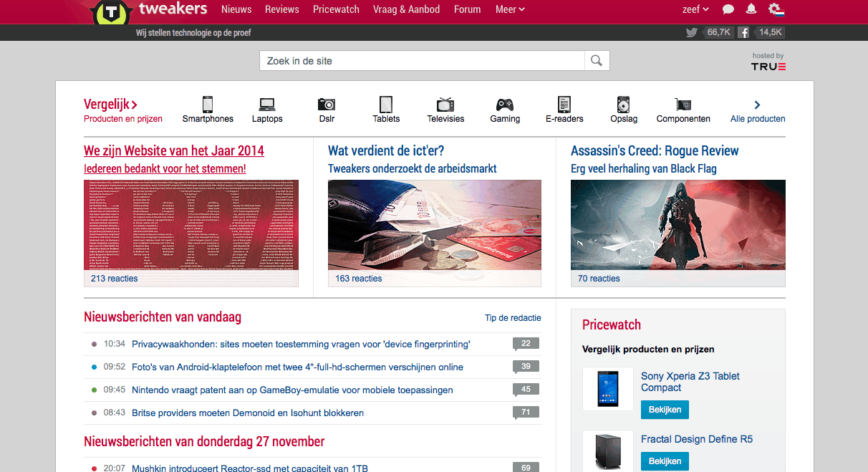
Task: Click the Facebook icon
Action: click(x=744, y=32)
